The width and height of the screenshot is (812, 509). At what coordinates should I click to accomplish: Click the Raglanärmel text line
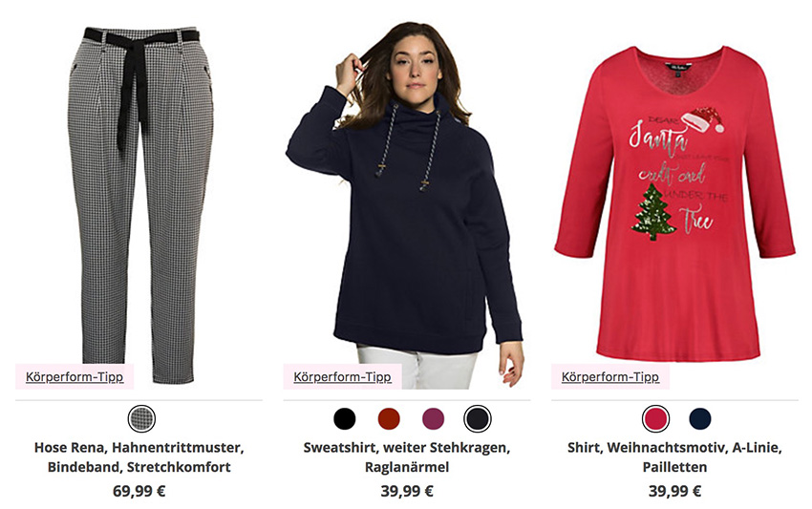coord(407,467)
